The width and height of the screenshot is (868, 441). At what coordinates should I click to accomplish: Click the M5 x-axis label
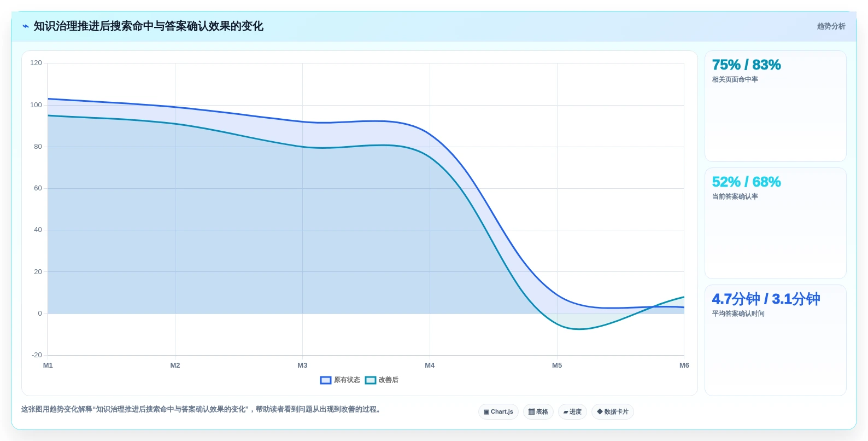(x=557, y=365)
